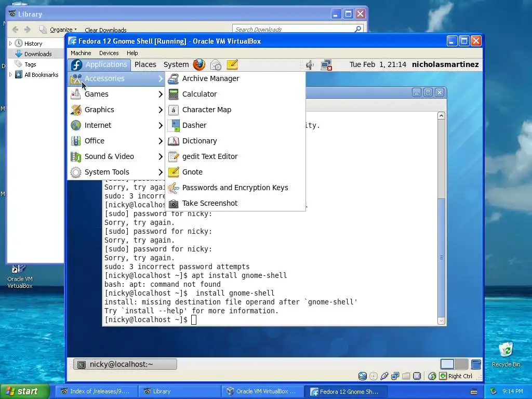The width and height of the screenshot is (532, 399).
Task: Click the mouse integration status icon
Action: [x=432, y=376]
